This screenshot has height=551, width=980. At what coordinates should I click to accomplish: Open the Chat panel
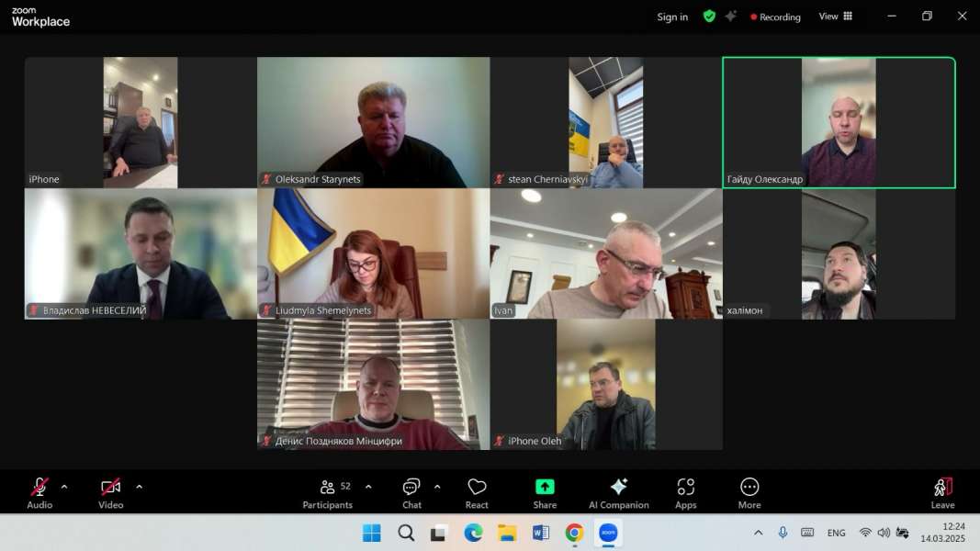point(411,491)
